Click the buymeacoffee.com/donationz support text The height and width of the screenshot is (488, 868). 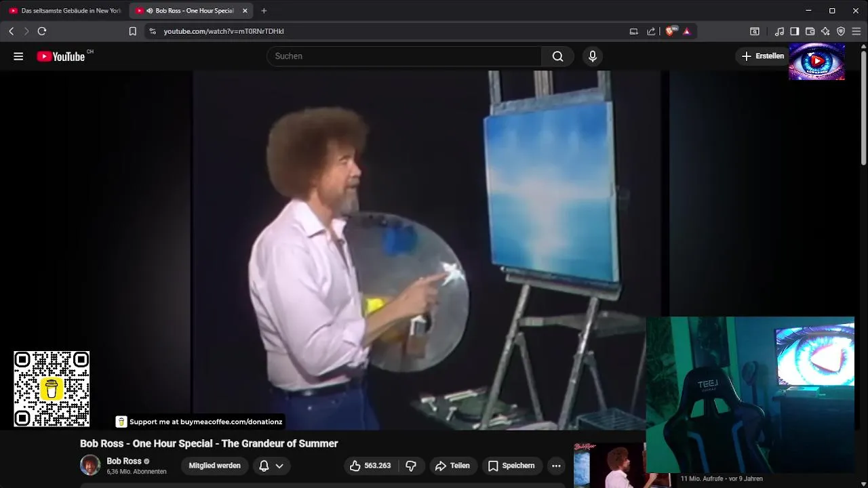(206, 422)
